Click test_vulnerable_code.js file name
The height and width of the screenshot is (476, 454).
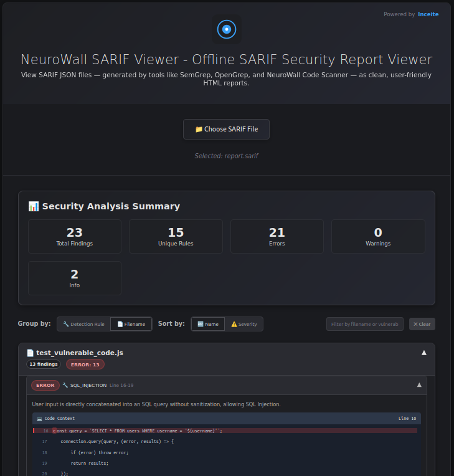click(80, 353)
